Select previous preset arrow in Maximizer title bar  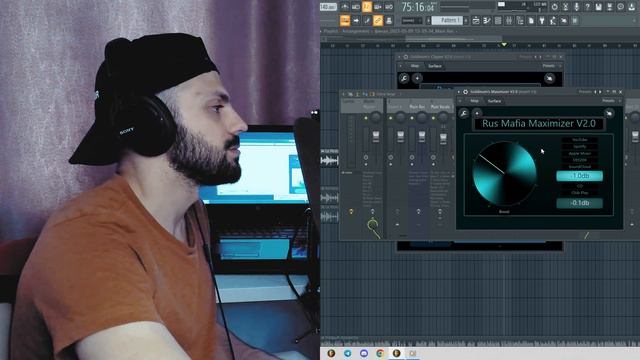pos(596,92)
